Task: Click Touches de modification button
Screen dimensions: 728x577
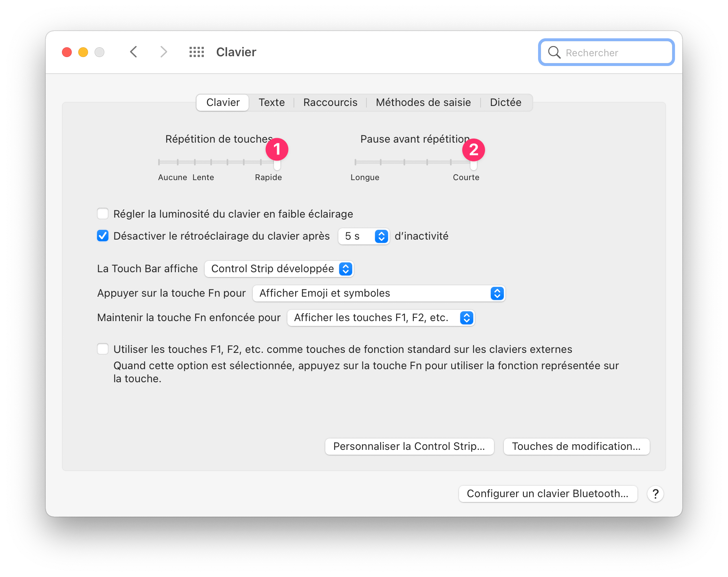Action: pyautogui.click(x=576, y=447)
